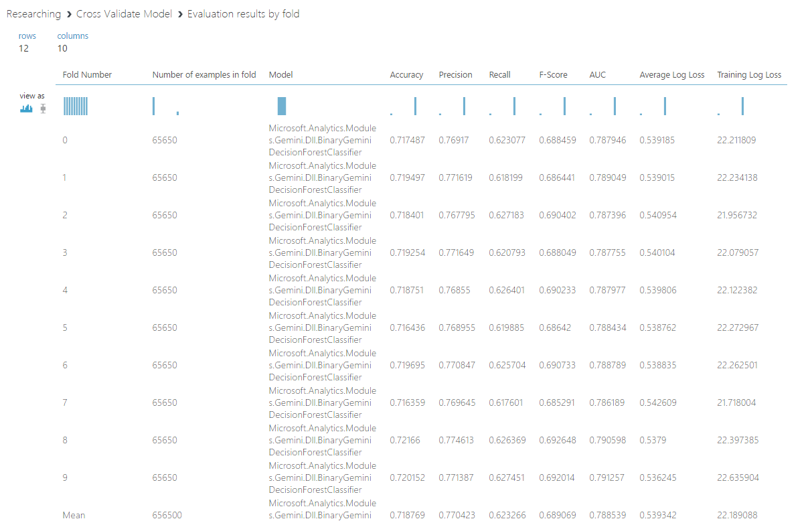Open Fold Number histogram thumbnail
This screenshot has height=521, width=812.
[x=76, y=106]
